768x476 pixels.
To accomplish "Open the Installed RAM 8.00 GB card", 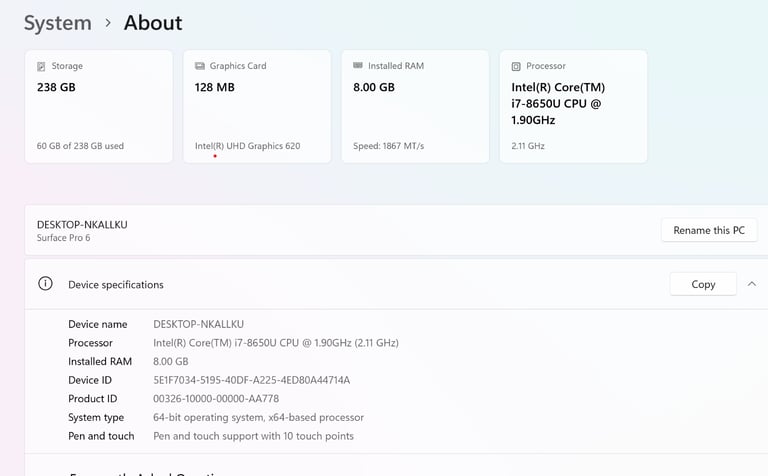I will coord(415,106).
